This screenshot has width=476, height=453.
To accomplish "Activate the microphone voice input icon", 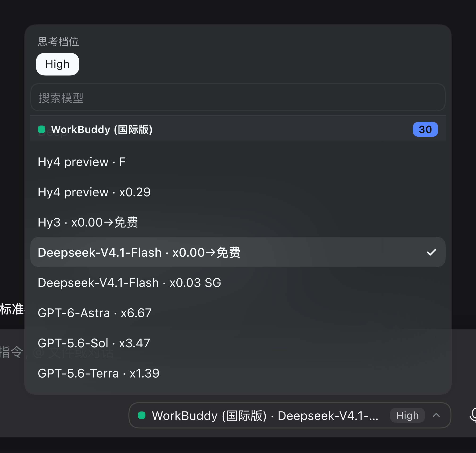I will [473, 415].
